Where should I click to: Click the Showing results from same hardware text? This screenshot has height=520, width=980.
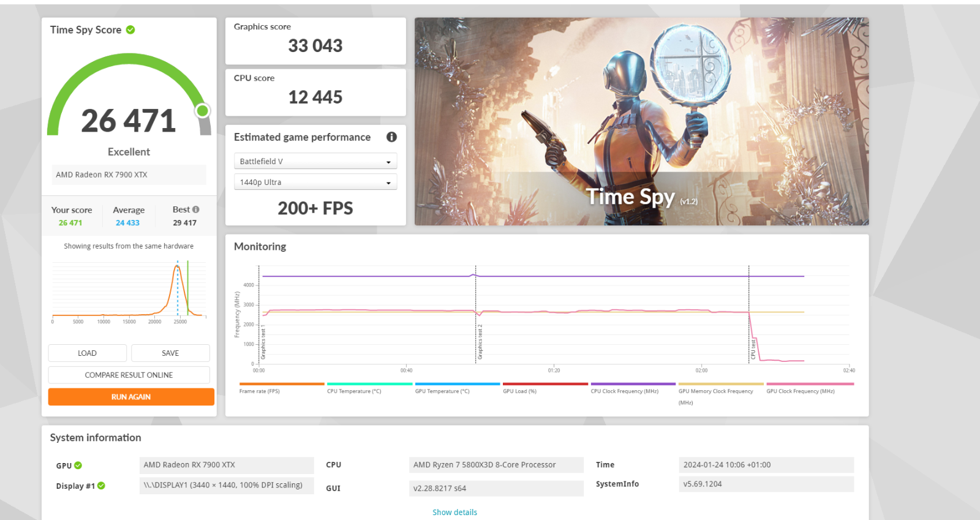[129, 246]
